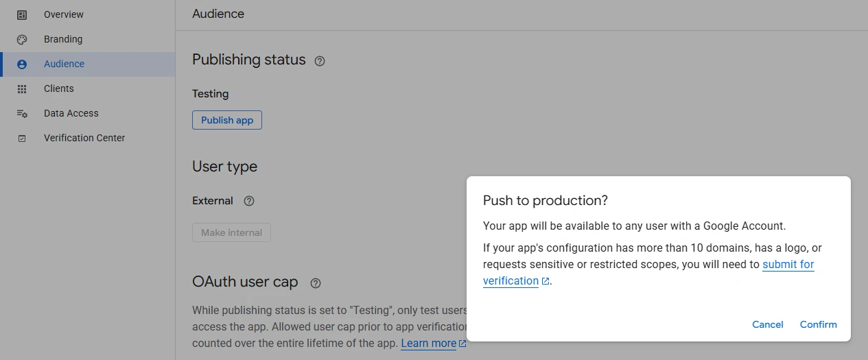This screenshot has width=868, height=360.
Task: Open help icon beside External user type
Action: (x=249, y=201)
